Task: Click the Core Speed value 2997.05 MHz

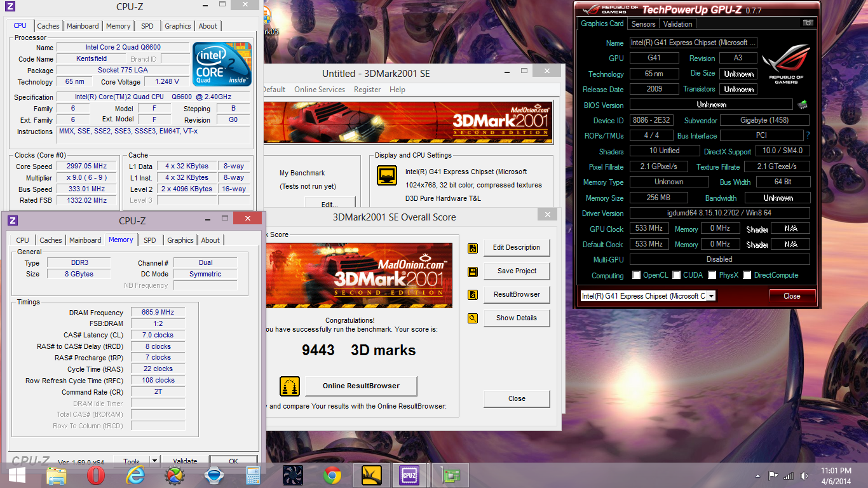Action: 86,166
